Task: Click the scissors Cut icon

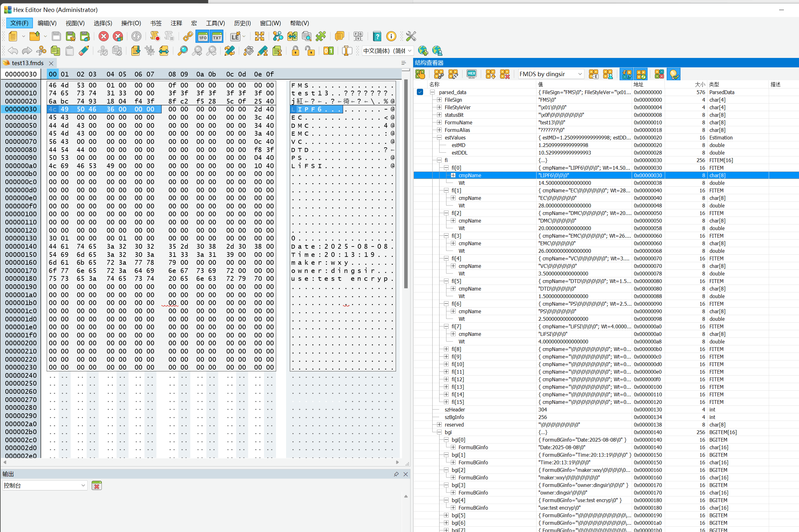Action: [41, 51]
